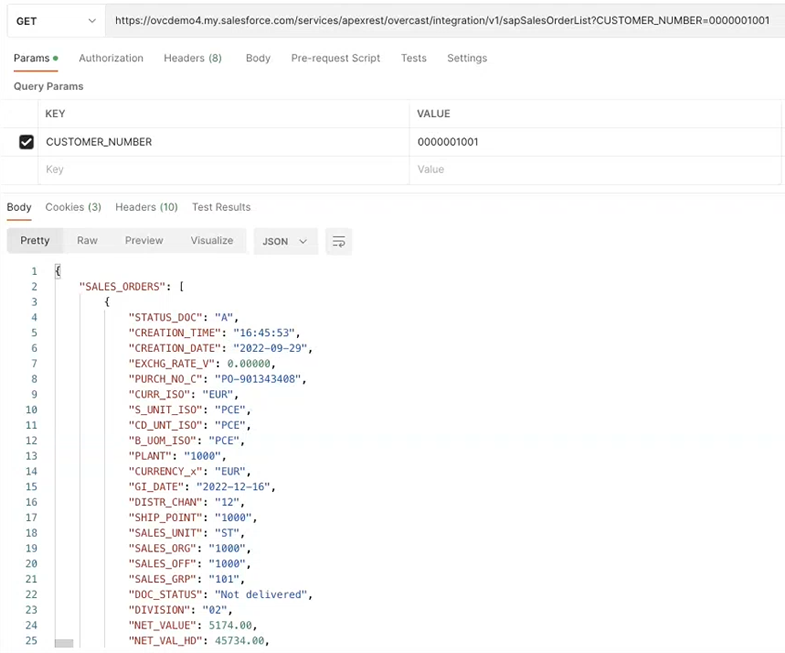
Task: Click the "CREATION_DATE" value 2022-09-29
Action: pos(270,349)
